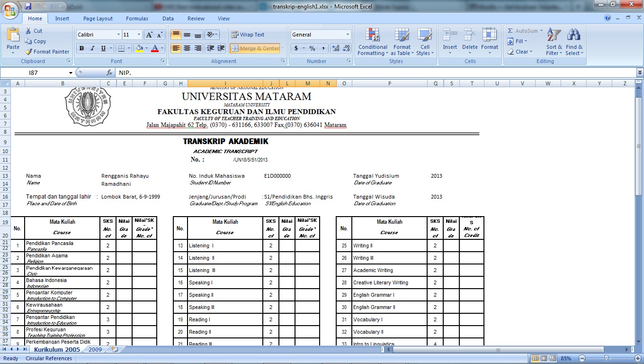The width and height of the screenshot is (644, 364).
Task: Open the General number format dropdown
Action: pyautogui.click(x=348, y=35)
